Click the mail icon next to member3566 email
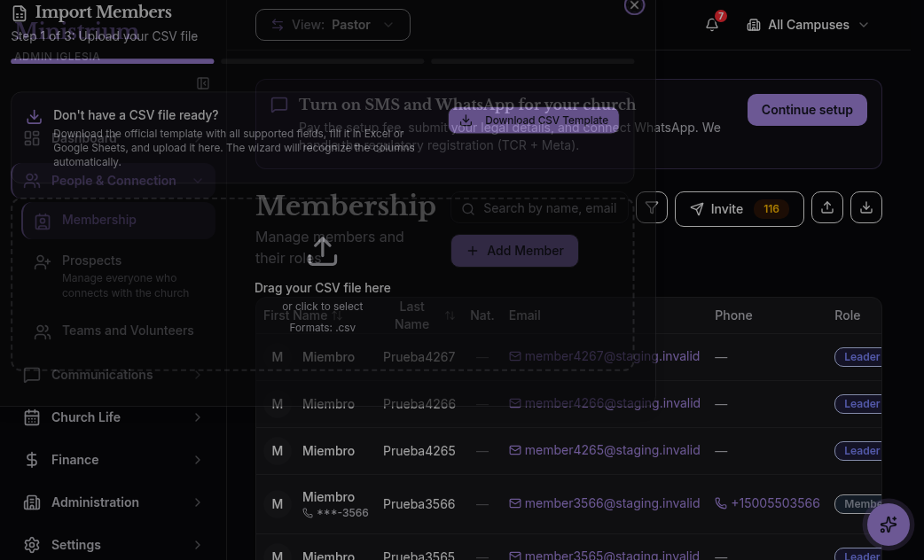The height and width of the screenshot is (560, 924). 515,503
